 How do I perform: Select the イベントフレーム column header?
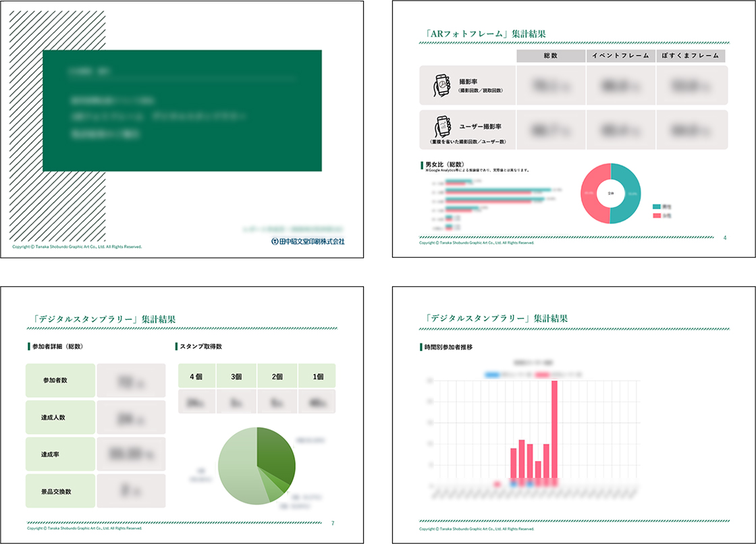click(620, 56)
